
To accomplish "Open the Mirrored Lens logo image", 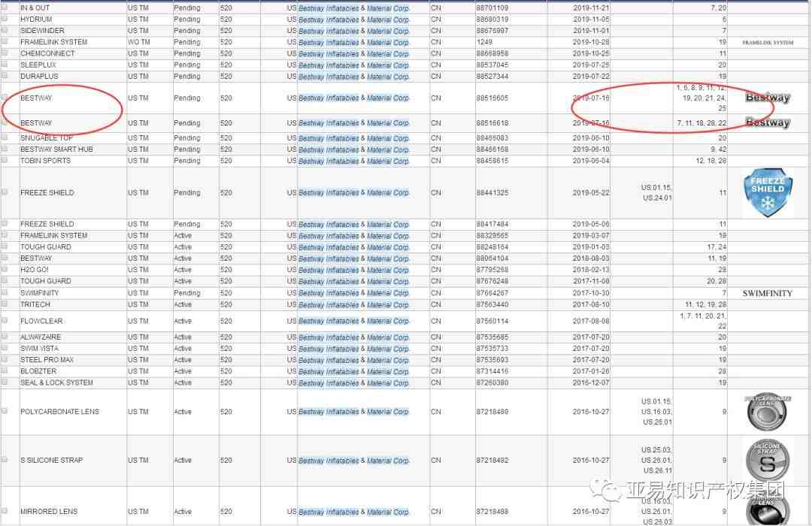I will point(768,508).
